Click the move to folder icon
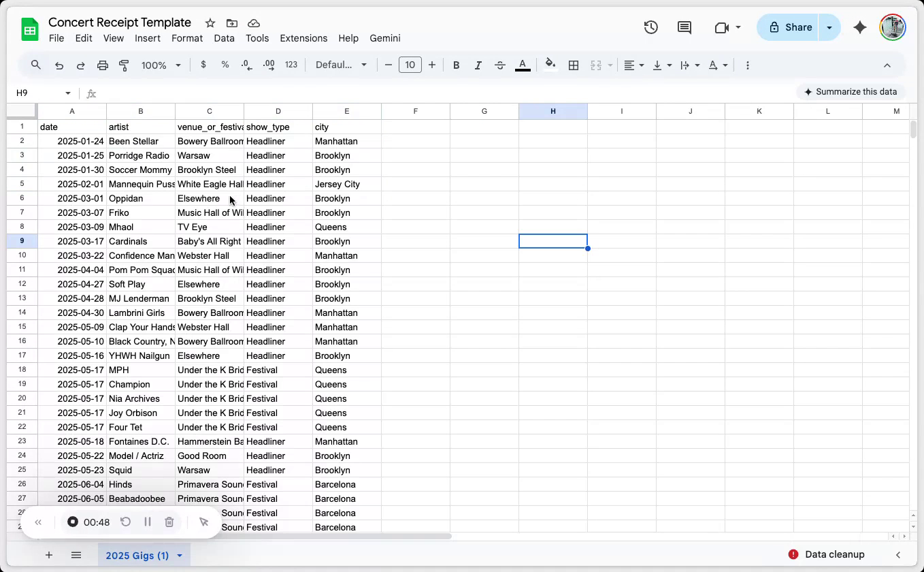Viewport: 924px width, 572px height. pos(232,23)
